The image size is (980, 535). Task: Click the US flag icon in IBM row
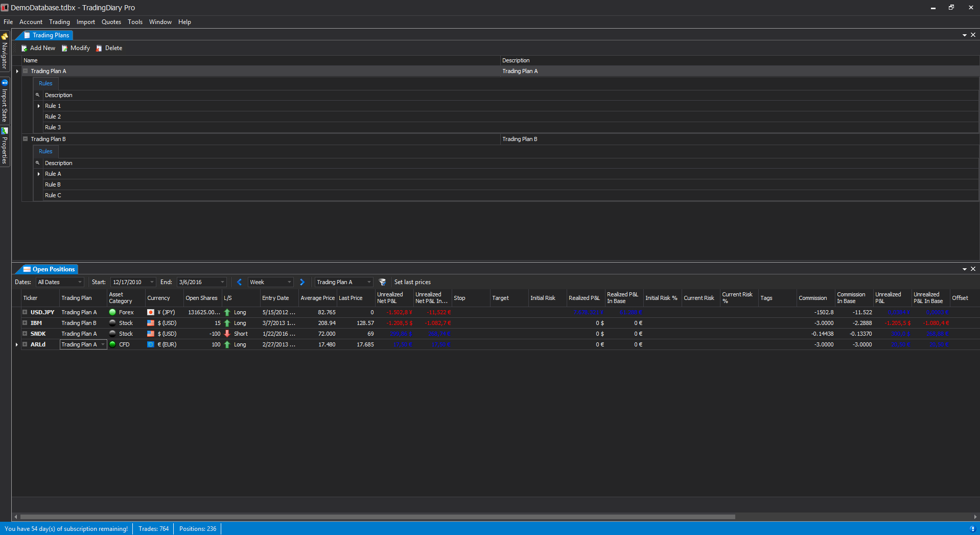point(151,323)
